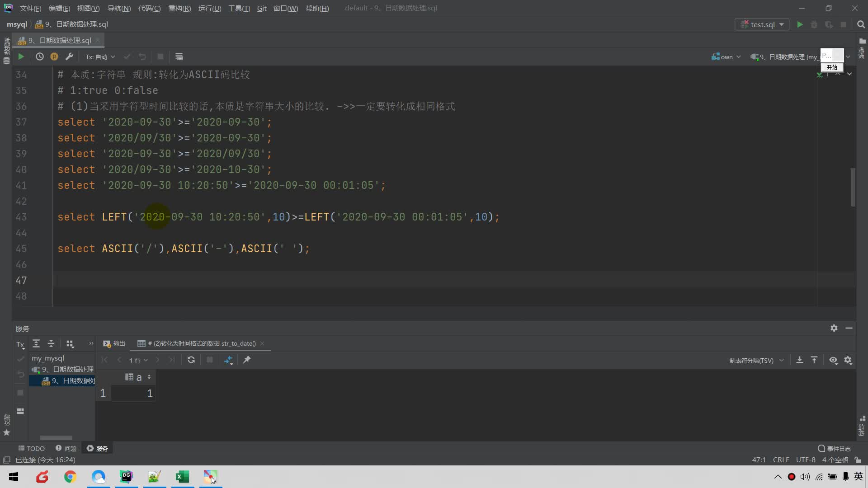
Task: Open DataGrip from Windows taskbar
Action: tap(127, 476)
